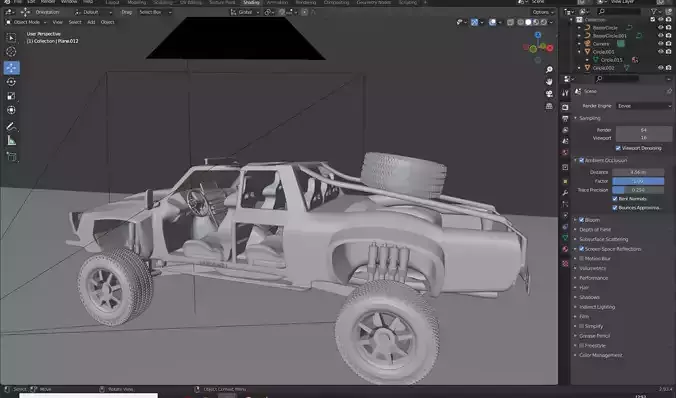Open the View menu in viewport header
Image resolution: width=676 pixels, height=398 pixels.
pyautogui.click(x=57, y=22)
